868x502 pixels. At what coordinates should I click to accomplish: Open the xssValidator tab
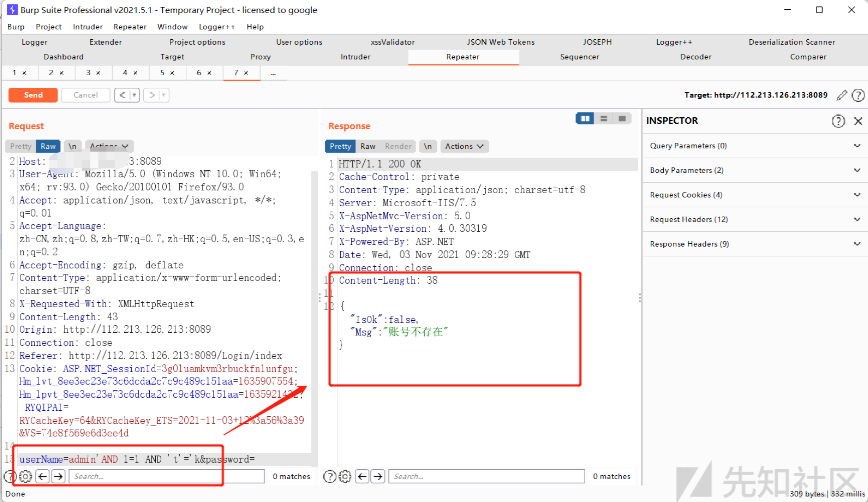pyautogui.click(x=392, y=42)
